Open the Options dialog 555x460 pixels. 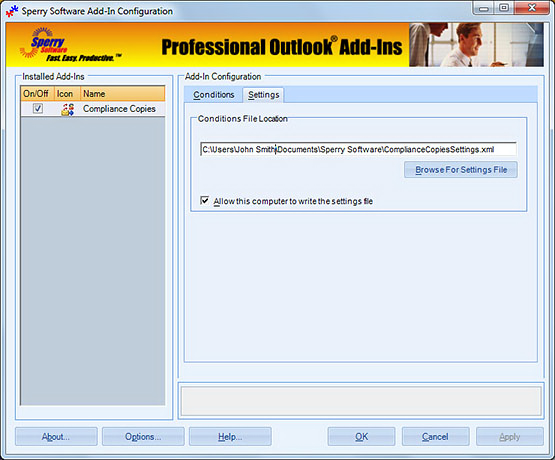coord(143,437)
